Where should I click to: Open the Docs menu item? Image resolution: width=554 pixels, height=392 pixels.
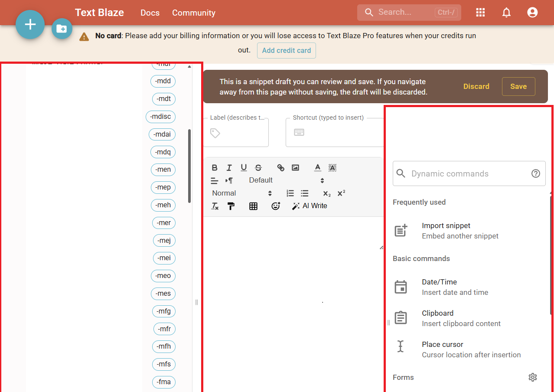click(150, 13)
